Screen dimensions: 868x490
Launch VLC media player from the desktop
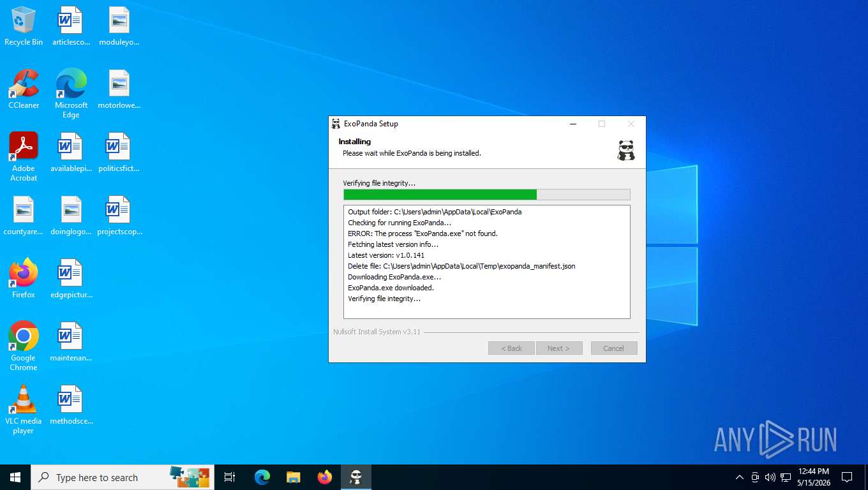coord(24,410)
